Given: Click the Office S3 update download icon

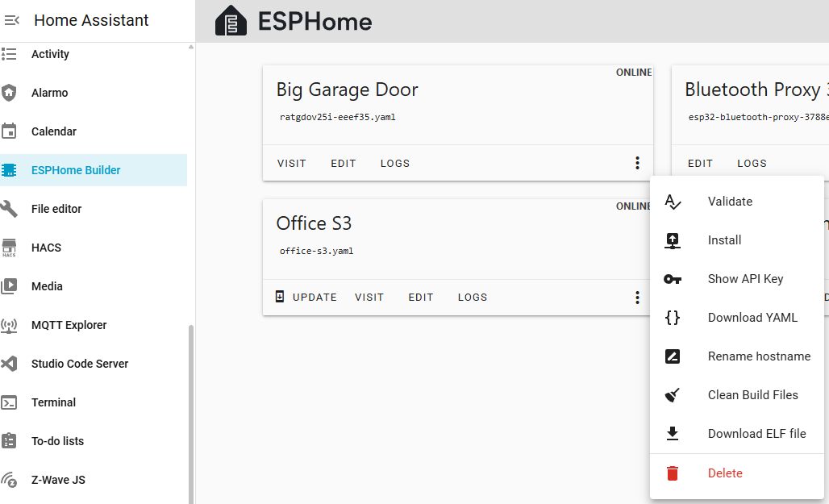Looking at the screenshot, I should coord(280,297).
